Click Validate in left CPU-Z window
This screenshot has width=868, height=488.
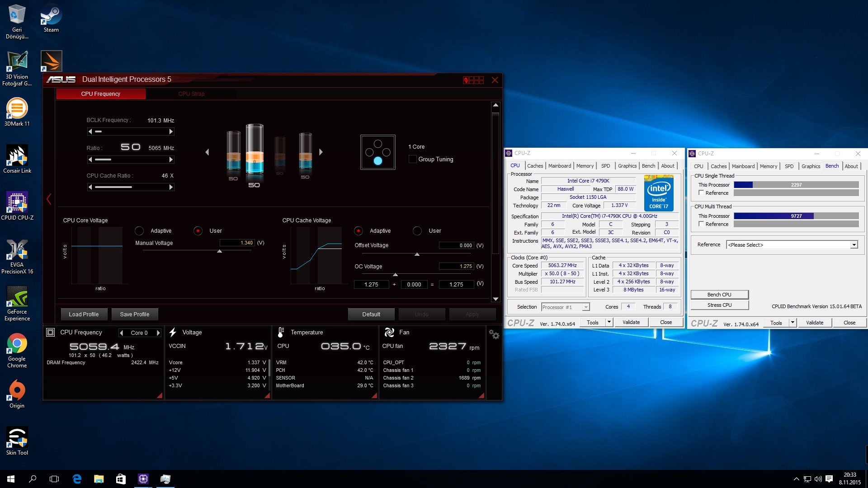pyautogui.click(x=631, y=322)
